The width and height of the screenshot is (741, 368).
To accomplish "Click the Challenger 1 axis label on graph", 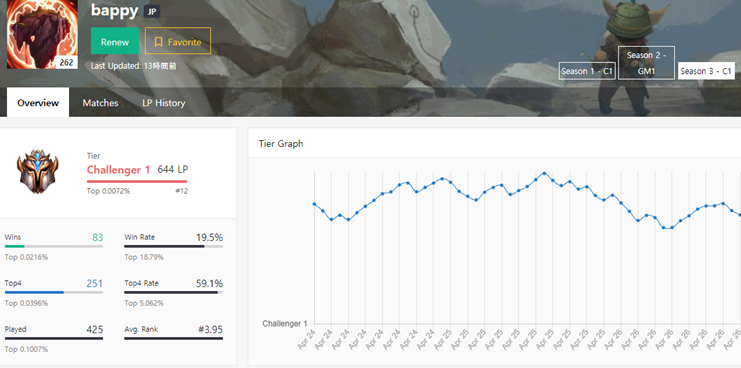I will 285,324.
